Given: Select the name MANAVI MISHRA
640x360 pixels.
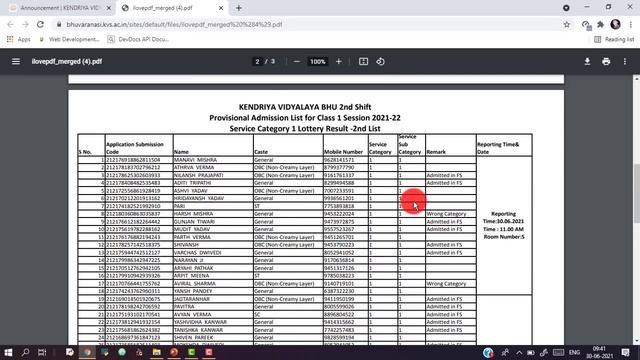Looking at the screenshot, I should tap(196, 160).
